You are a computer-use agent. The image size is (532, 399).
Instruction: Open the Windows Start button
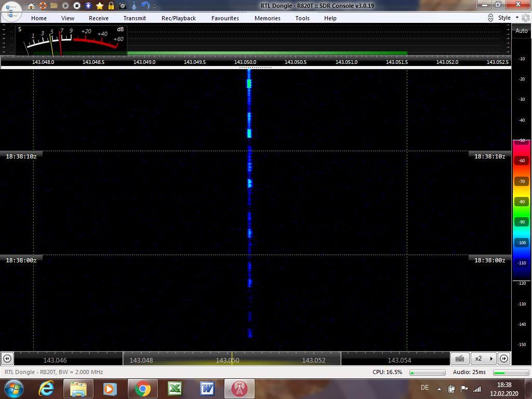click(14, 389)
